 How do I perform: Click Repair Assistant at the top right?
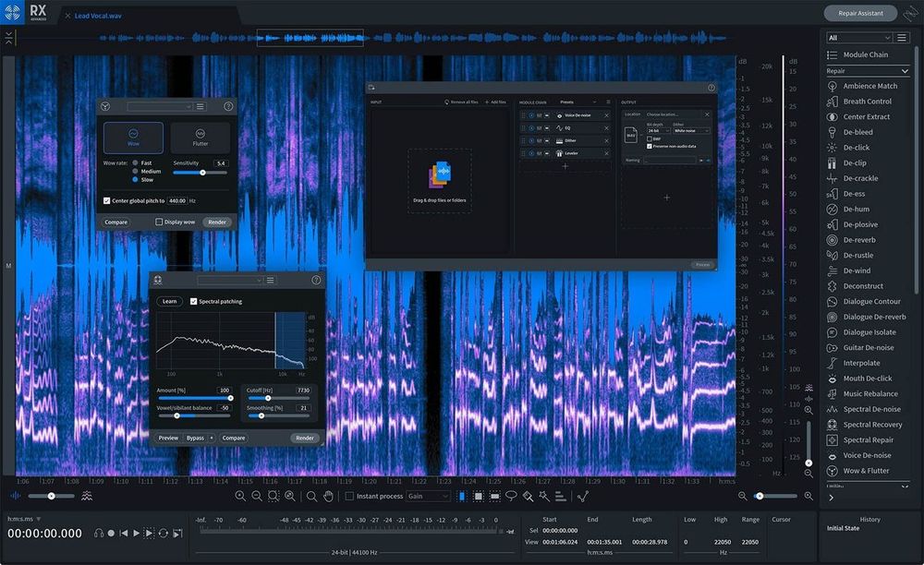[x=860, y=13]
